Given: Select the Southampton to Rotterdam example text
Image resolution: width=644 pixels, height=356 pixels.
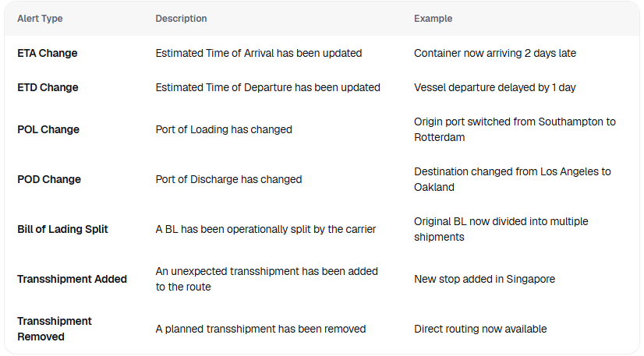Looking at the screenshot, I should 515,129.
